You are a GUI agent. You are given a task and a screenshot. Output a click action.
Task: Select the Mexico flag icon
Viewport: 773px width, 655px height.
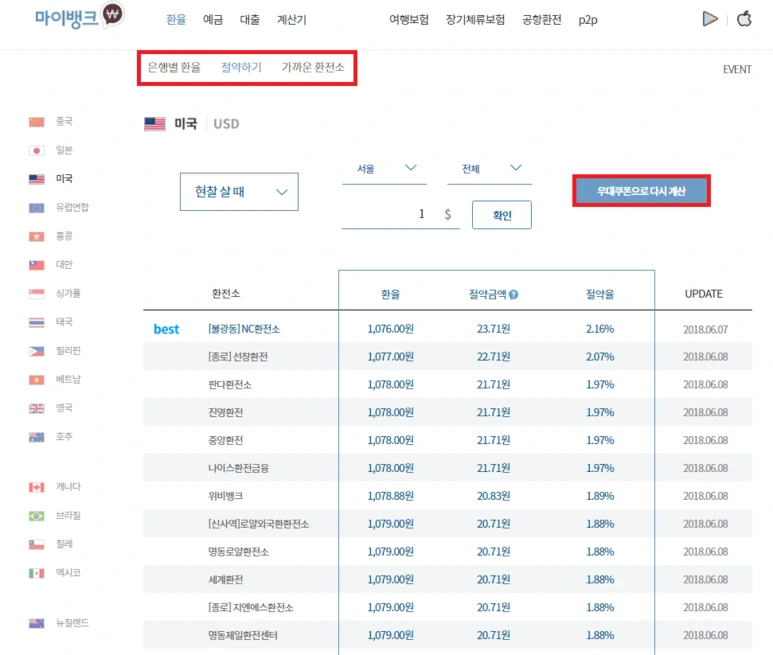36,573
